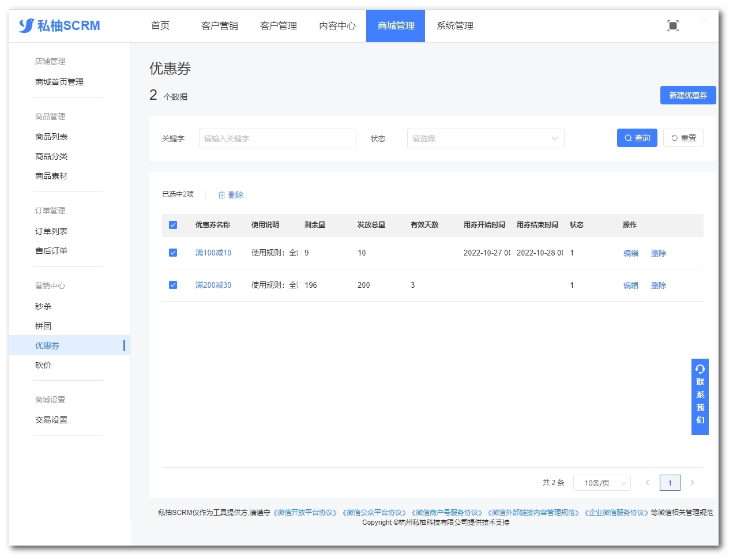Expand the 10条/页 page size selector
Screen dimensions: 733x560
click(602, 483)
